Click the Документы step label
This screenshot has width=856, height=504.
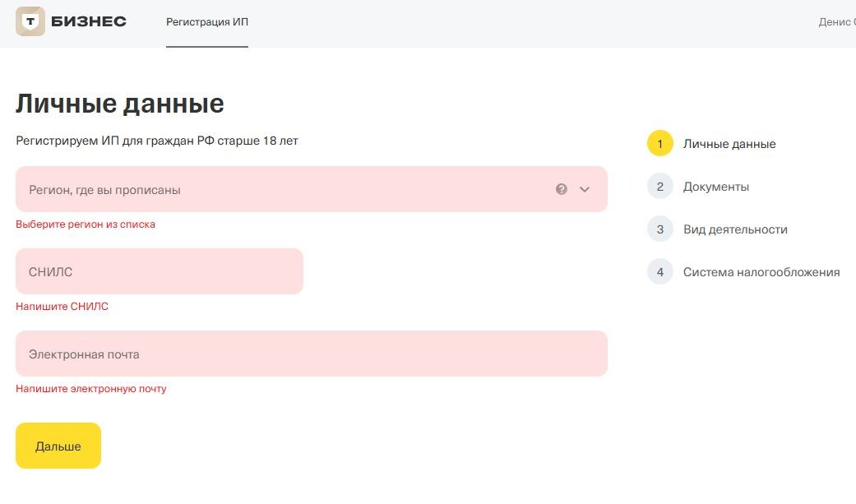tap(715, 187)
